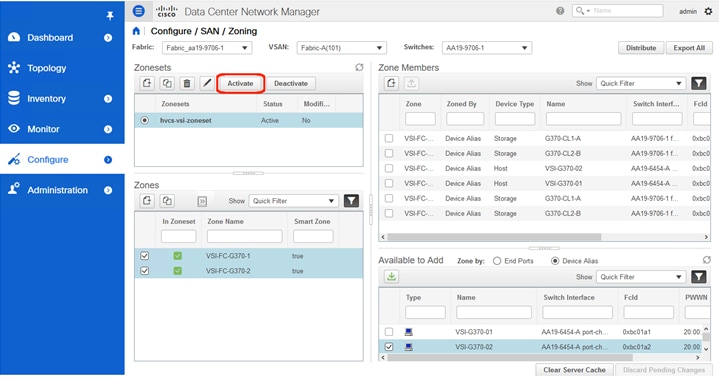
Task: Refresh the Available to Add panel
Action: pos(707,260)
